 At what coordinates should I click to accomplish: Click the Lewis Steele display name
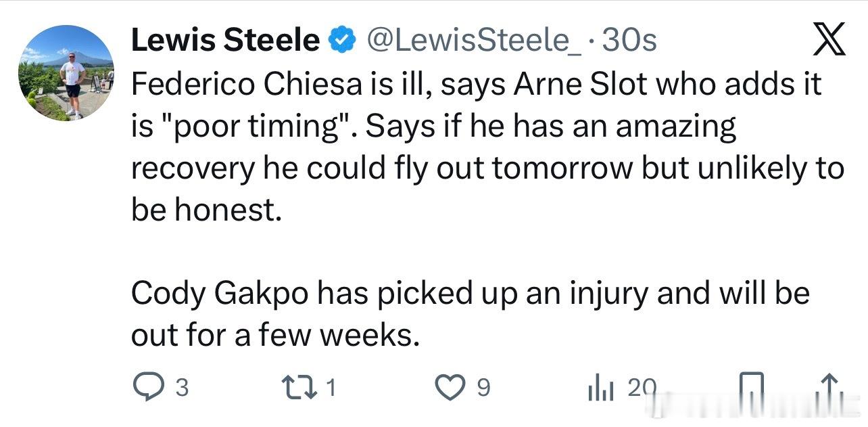point(224,41)
